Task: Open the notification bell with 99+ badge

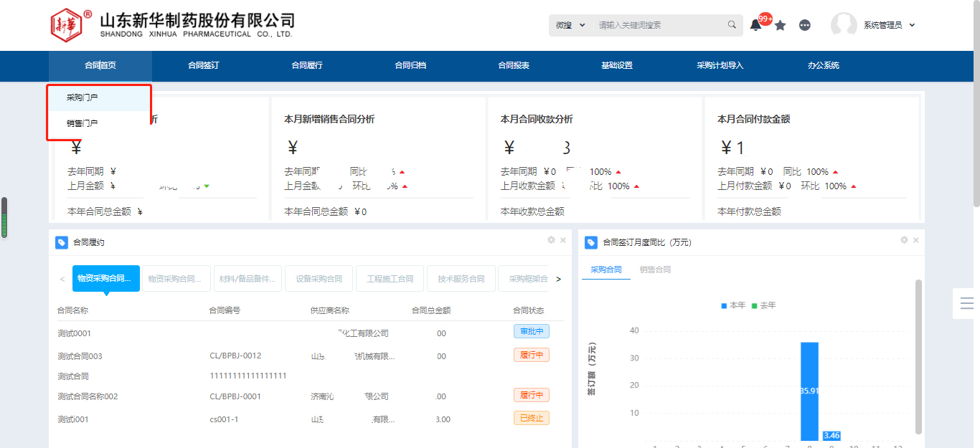Action: [x=755, y=25]
